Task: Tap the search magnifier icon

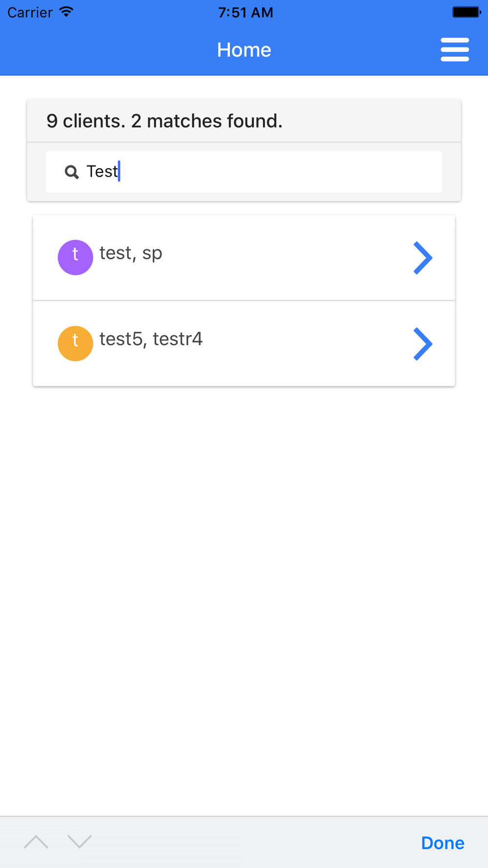Action: click(72, 172)
